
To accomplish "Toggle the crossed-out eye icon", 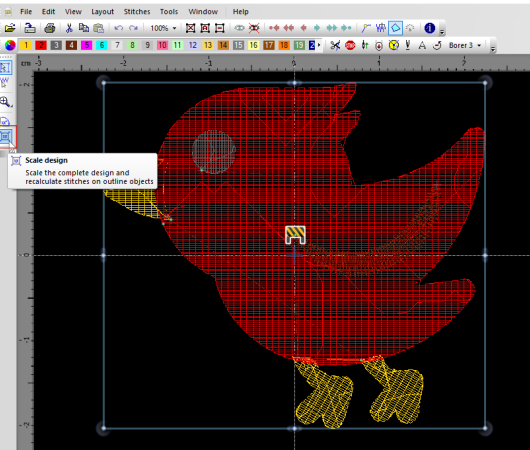I will tap(254, 28).
